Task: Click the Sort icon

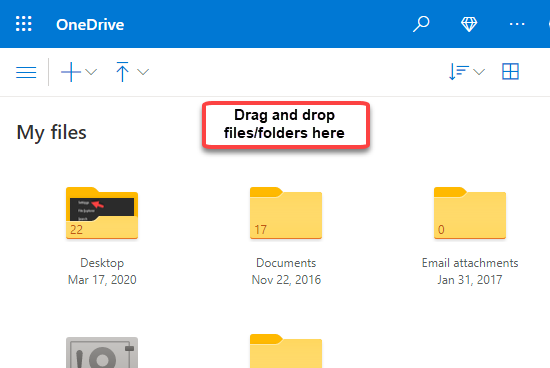Action: 458,72
